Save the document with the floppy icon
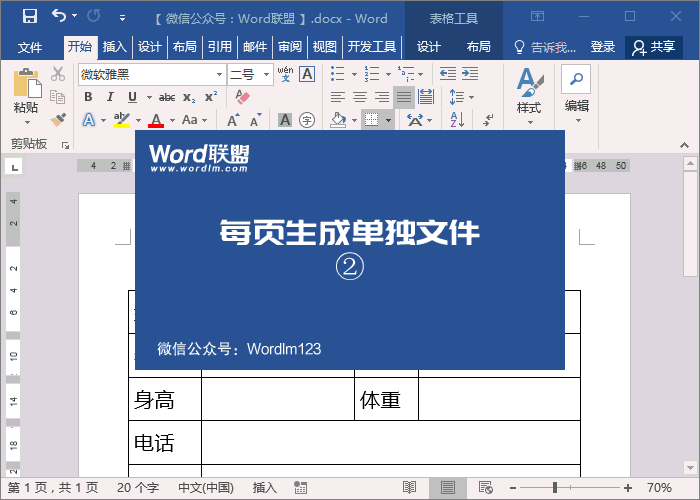The image size is (700, 500). 29,17
